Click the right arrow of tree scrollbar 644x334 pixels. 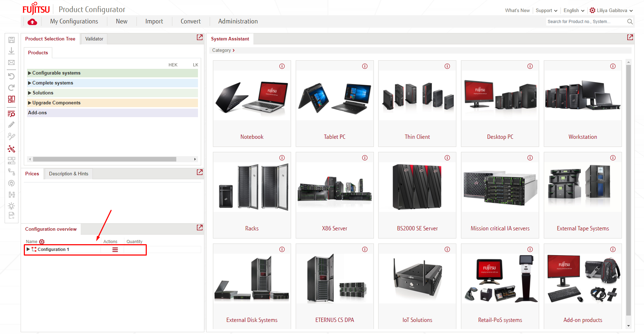(x=195, y=159)
